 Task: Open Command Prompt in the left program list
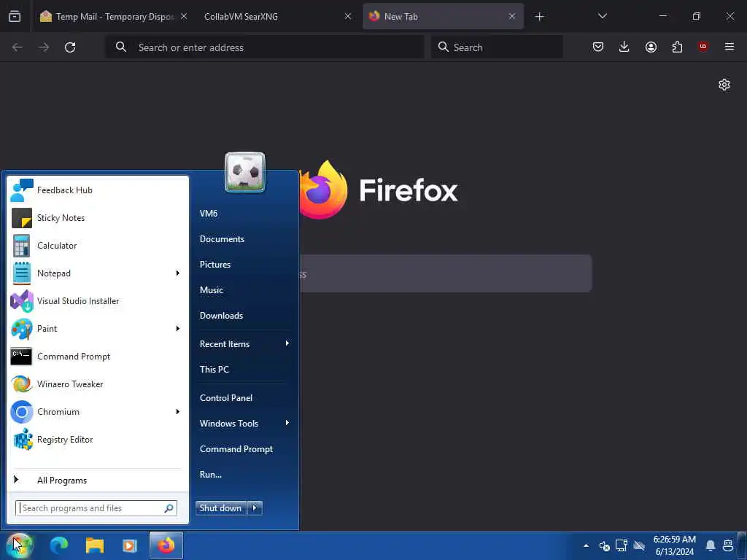(x=98, y=356)
